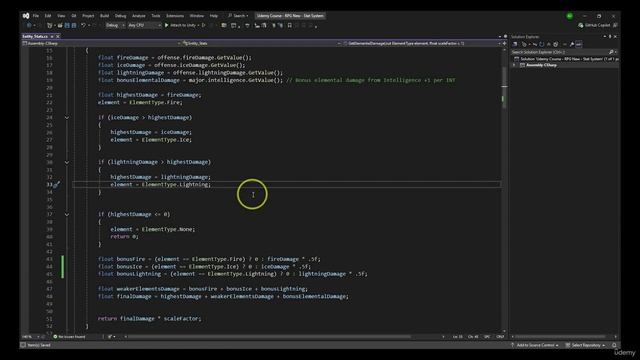Click the editor vertical scrollbar thumb

pos(504,87)
